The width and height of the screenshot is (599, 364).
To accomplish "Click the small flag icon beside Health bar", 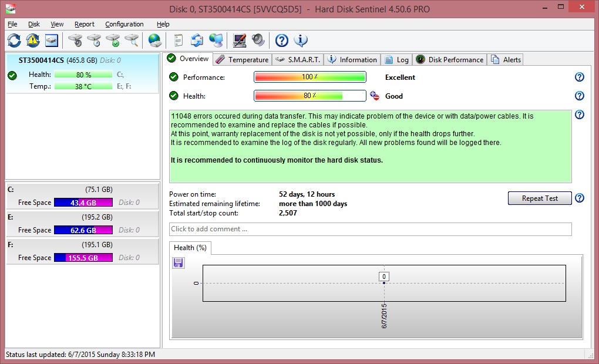I will [x=375, y=96].
